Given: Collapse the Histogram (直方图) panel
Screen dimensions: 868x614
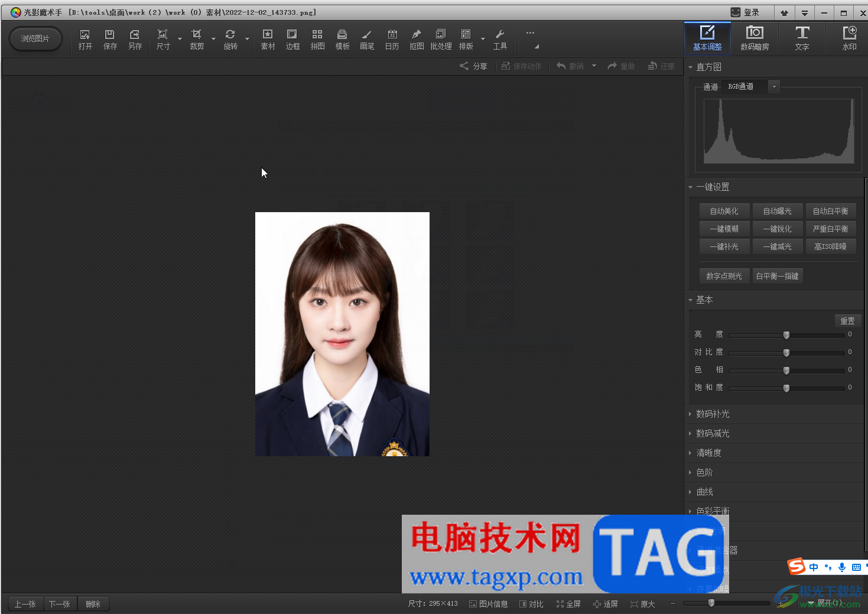Looking at the screenshot, I should [x=690, y=67].
